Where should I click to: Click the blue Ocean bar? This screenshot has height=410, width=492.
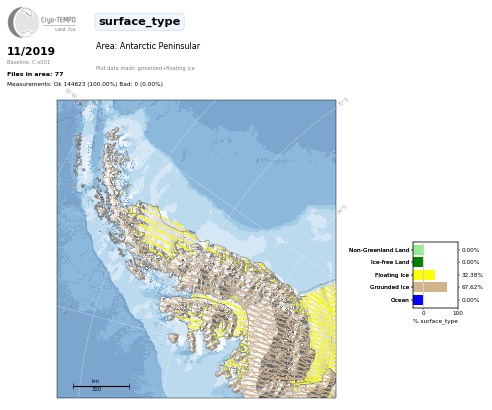[418, 300]
